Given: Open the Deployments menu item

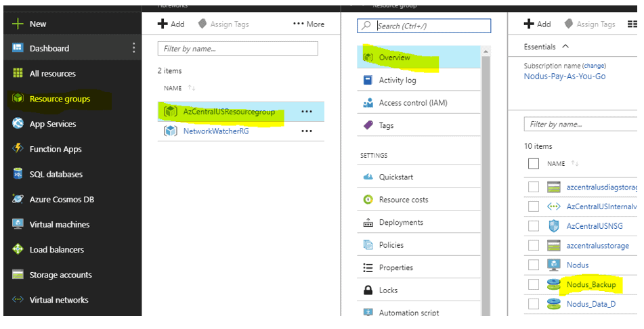Looking at the screenshot, I should point(418,222).
